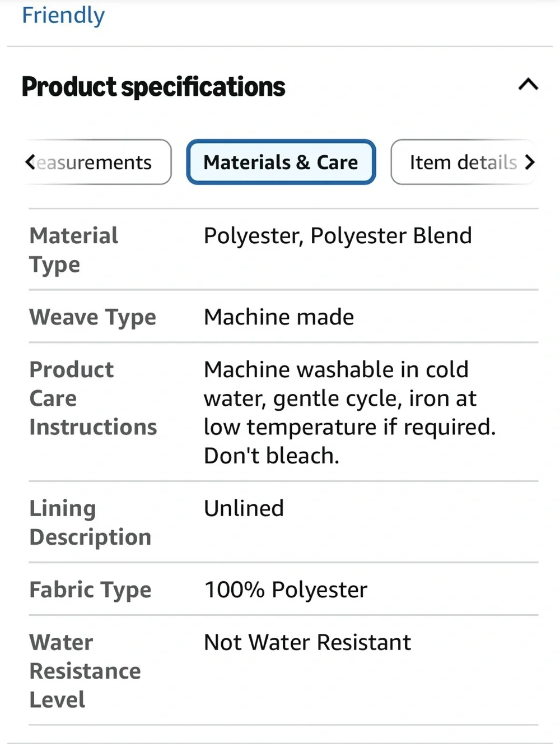Click the Not Water Resistant value
The height and width of the screenshot is (747, 560).
pyautogui.click(x=307, y=642)
